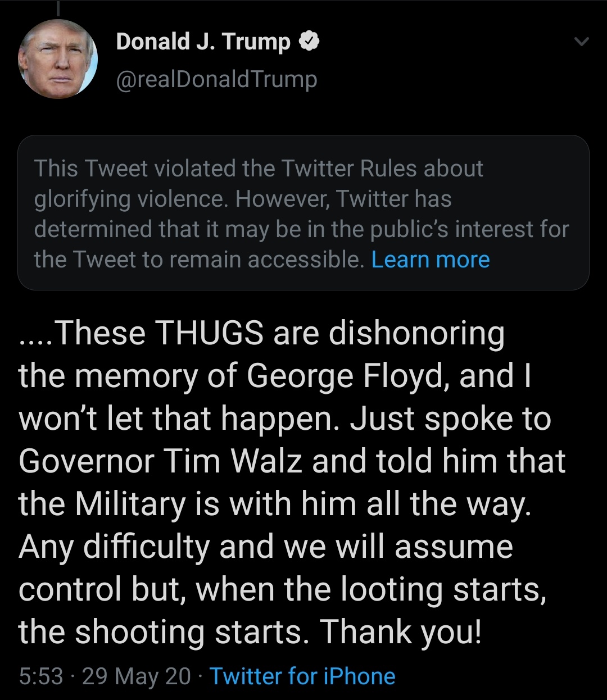Tap the Twitter for iPhone source link

tap(302, 676)
